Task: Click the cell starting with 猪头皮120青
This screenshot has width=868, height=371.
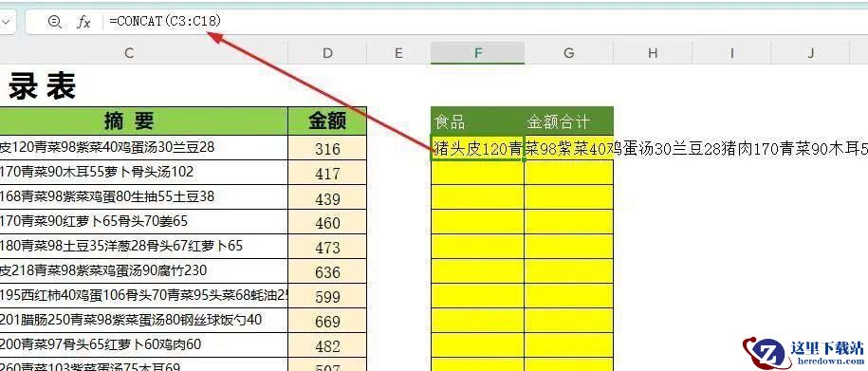Action: 478,148
